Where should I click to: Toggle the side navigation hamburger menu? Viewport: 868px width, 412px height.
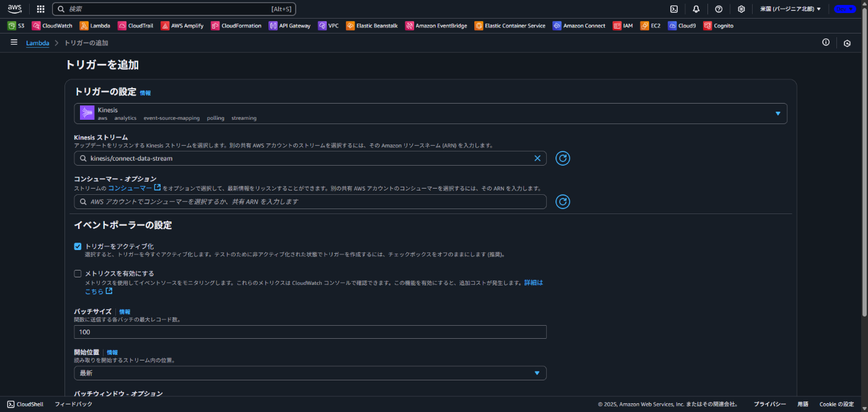[x=14, y=42]
